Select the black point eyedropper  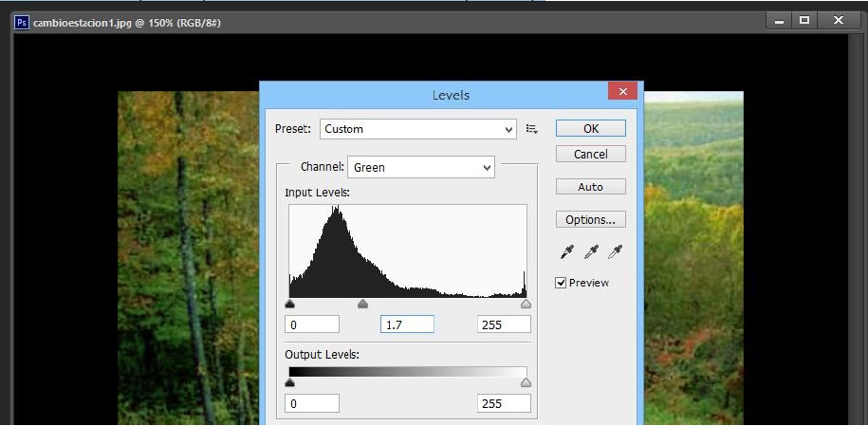(567, 251)
